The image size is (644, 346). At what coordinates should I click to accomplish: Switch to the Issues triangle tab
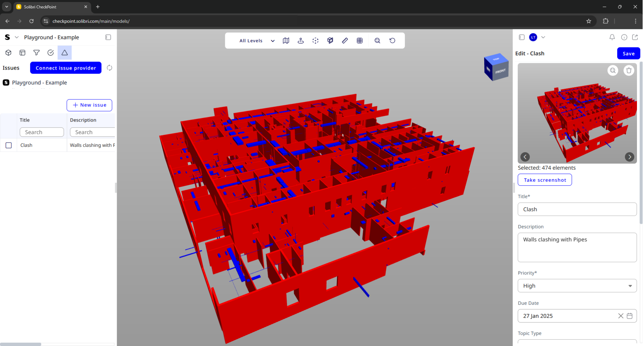click(64, 53)
